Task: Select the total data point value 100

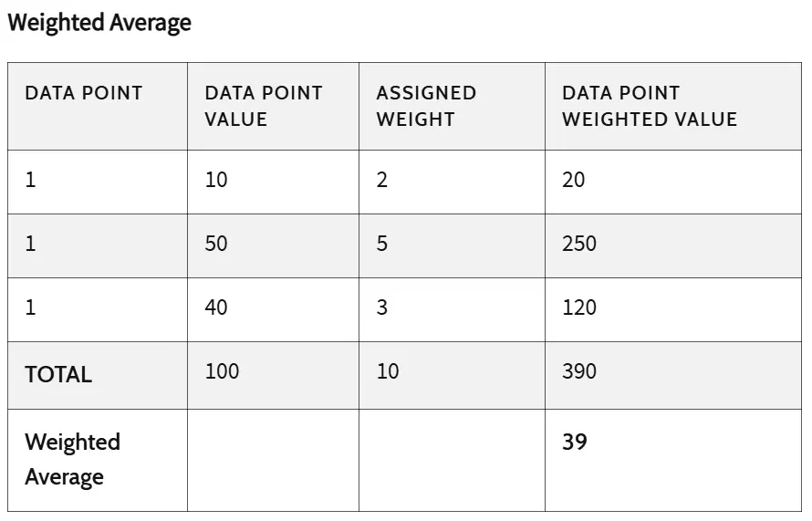Action: point(222,371)
